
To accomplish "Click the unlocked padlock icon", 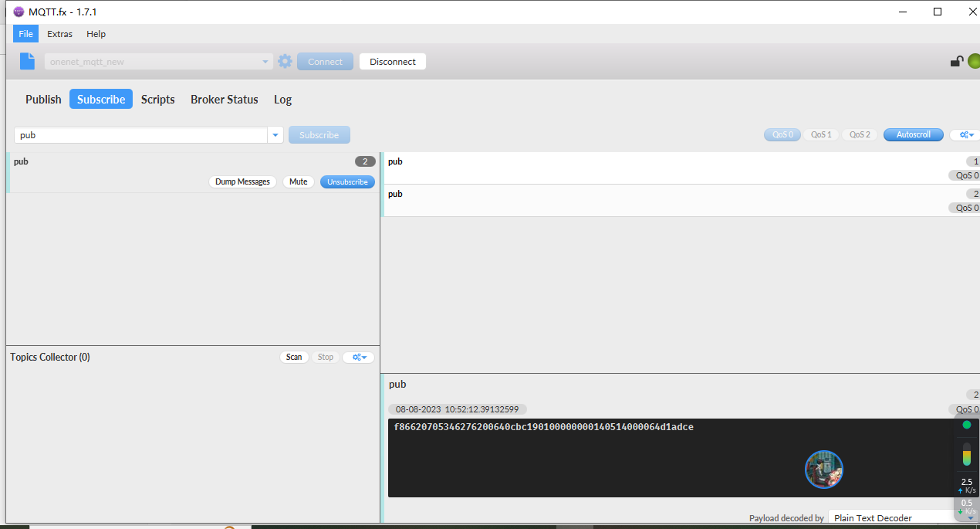I will pos(956,62).
